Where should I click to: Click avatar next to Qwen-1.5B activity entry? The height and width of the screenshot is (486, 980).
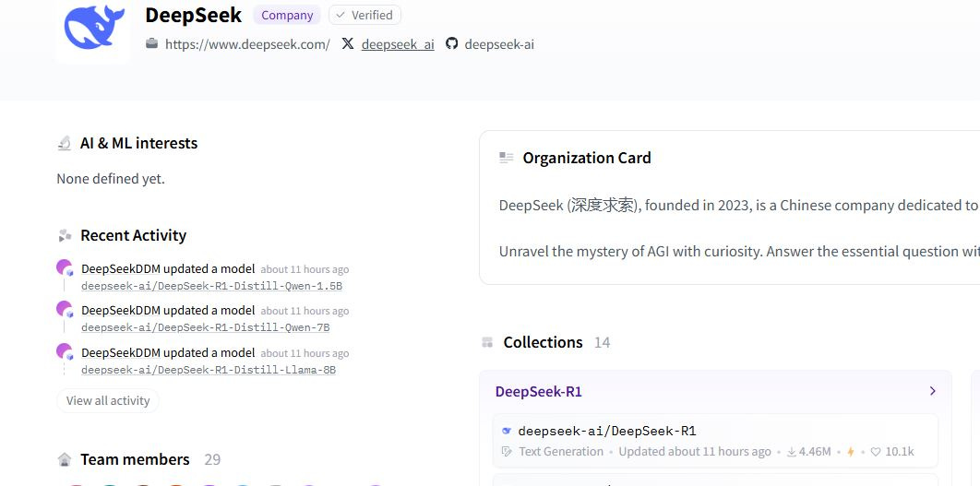(x=65, y=268)
